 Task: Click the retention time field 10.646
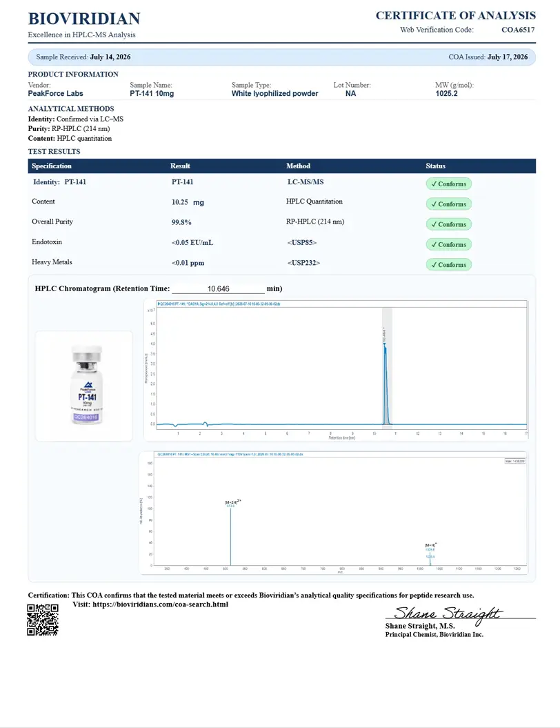[x=218, y=289]
